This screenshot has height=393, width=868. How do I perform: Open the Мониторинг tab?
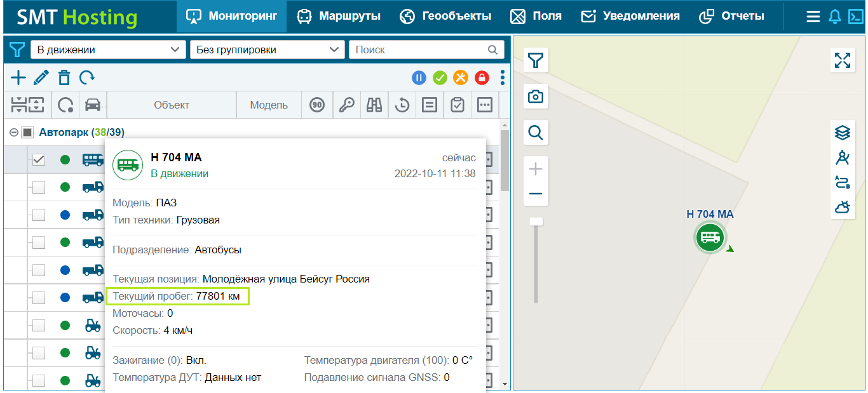[x=231, y=17]
